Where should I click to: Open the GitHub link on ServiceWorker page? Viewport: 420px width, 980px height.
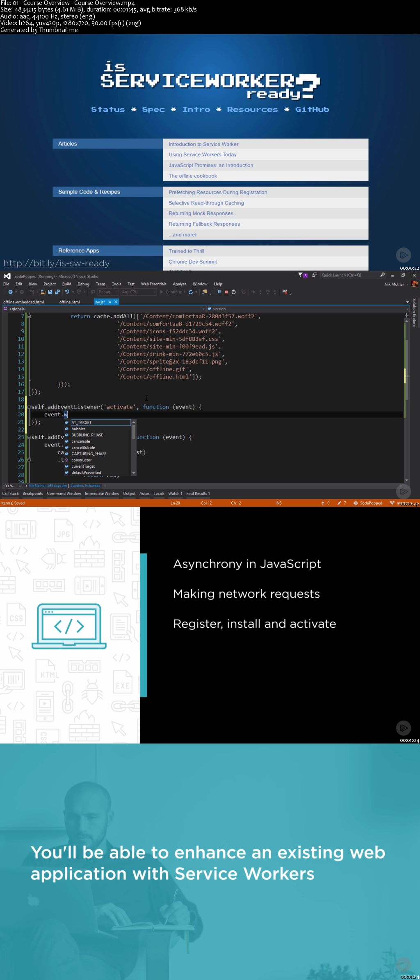pyautogui.click(x=312, y=110)
